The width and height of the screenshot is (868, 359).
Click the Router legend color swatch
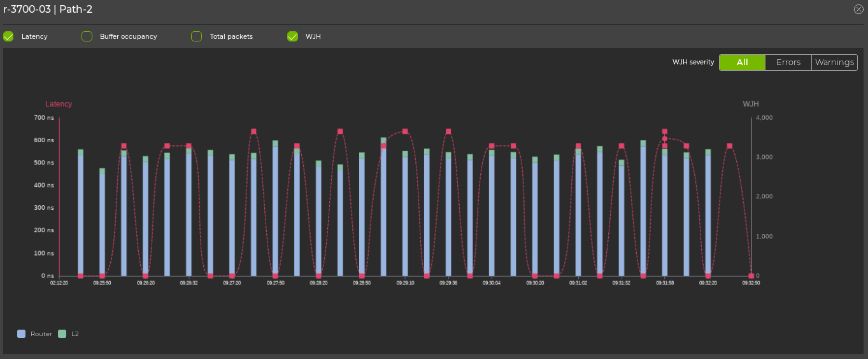pos(22,333)
